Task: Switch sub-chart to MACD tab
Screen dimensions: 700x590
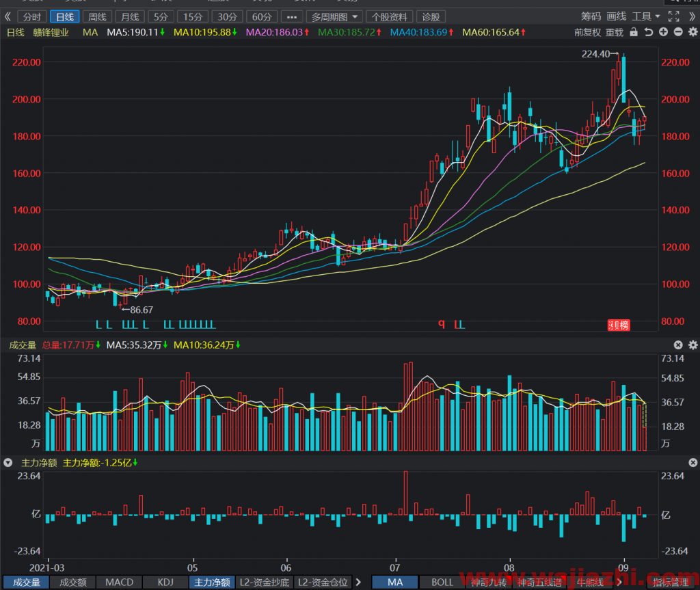Action: 119,582
